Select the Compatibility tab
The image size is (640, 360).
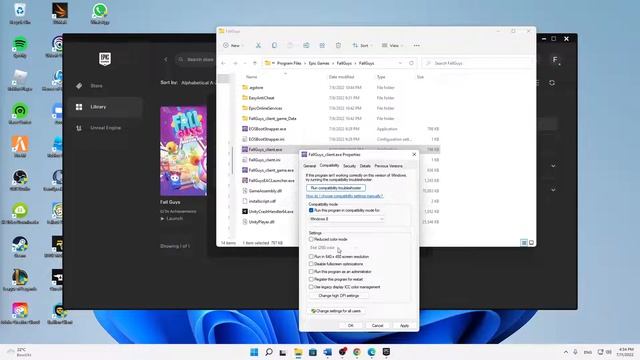click(x=329, y=165)
